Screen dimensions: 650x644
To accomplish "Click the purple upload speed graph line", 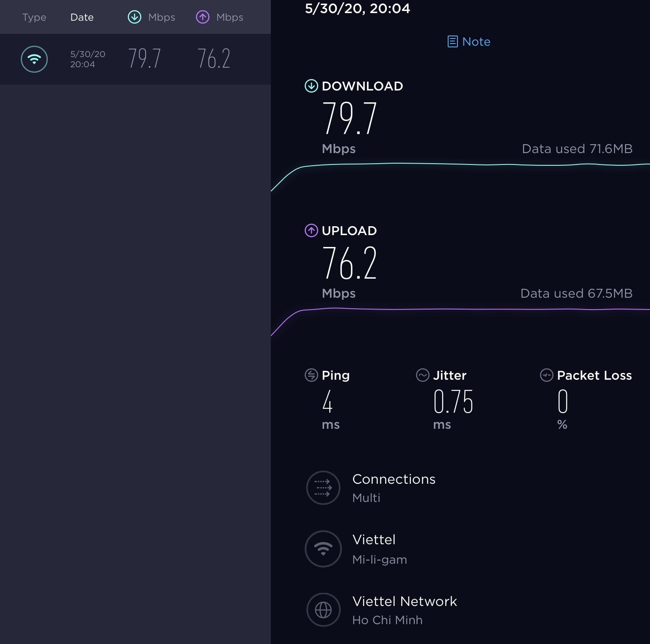I will tap(465, 309).
